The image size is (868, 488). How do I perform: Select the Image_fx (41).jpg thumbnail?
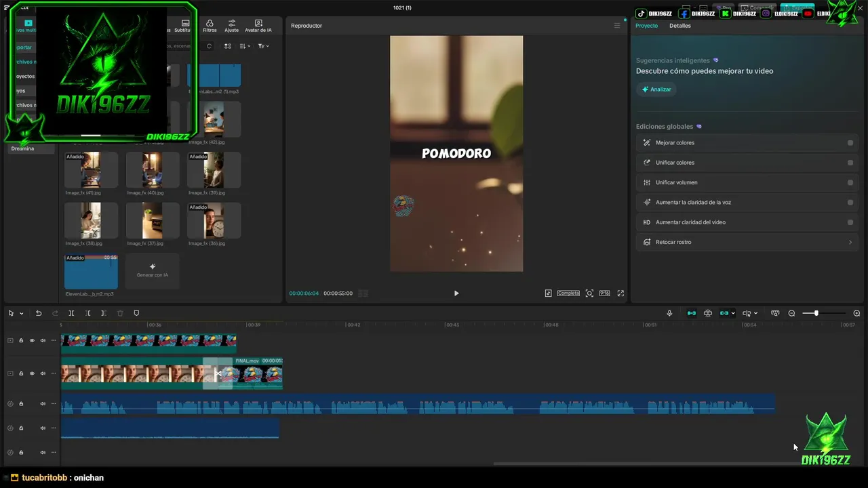tap(91, 169)
